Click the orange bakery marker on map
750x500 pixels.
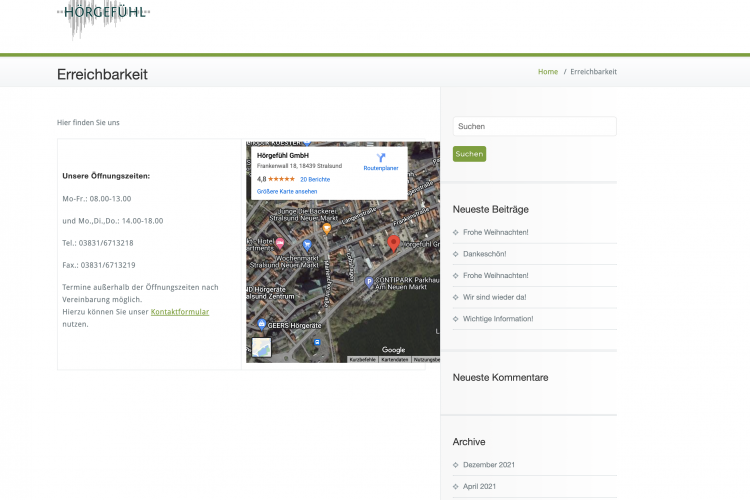point(326,228)
